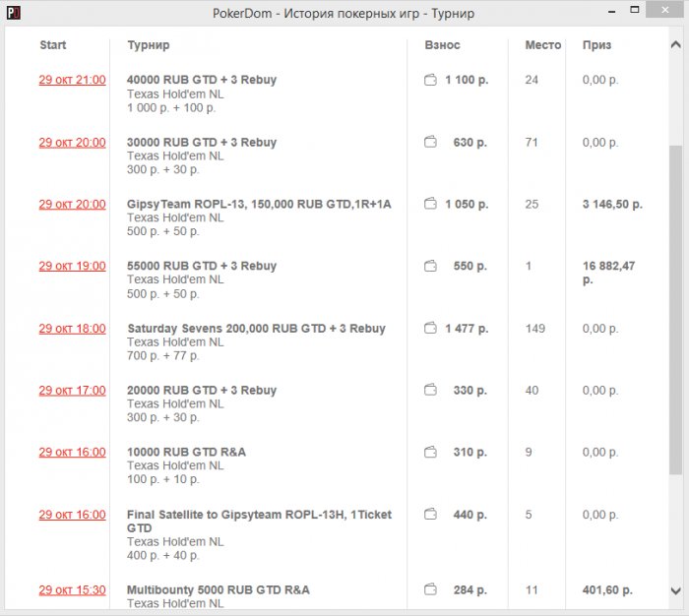Click the 29 окт 15:30 Multibounty date link
This screenshot has height=616, width=689.
point(72,590)
